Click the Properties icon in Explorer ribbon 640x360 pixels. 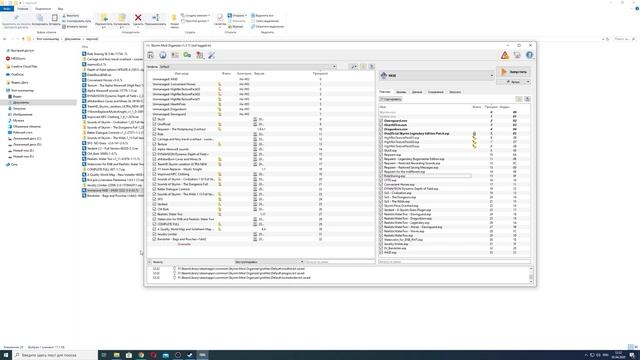pyautogui.click(x=220, y=17)
